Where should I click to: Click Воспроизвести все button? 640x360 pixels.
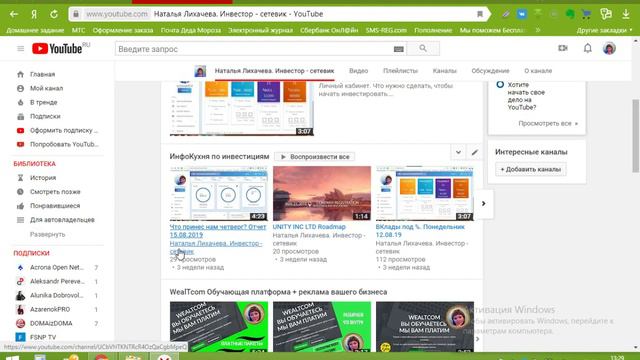[x=315, y=157]
